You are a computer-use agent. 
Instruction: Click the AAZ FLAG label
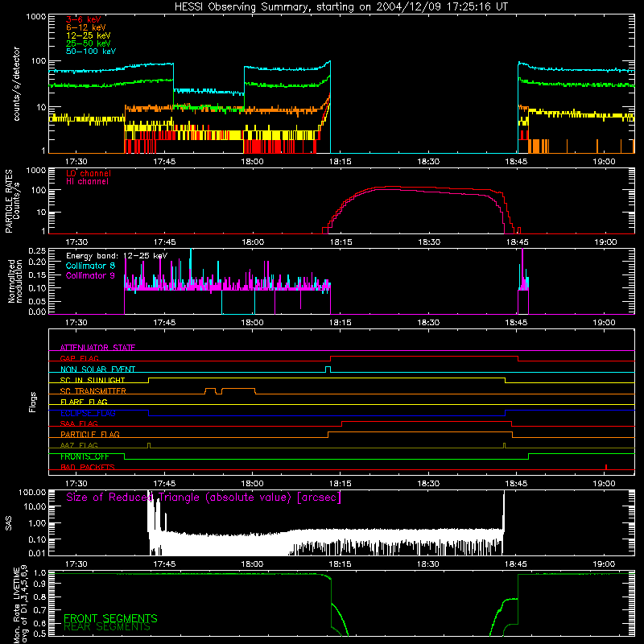(x=79, y=445)
